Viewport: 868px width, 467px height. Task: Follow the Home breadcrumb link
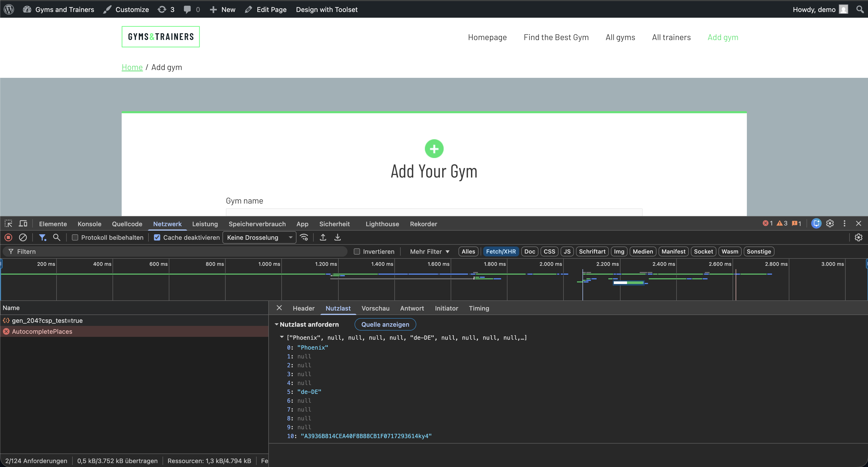pyautogui.click(x=132, y=67)
